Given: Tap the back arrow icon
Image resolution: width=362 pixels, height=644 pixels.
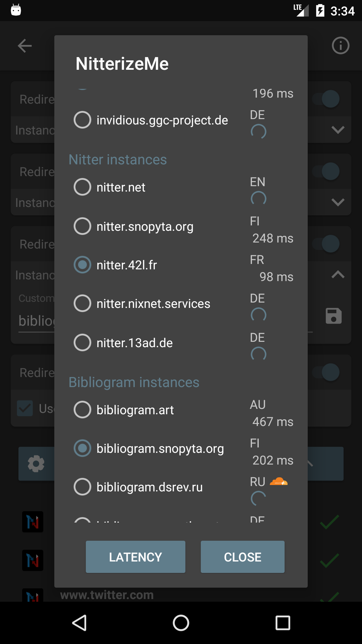Looking at the screenshot, I should 25,46.
